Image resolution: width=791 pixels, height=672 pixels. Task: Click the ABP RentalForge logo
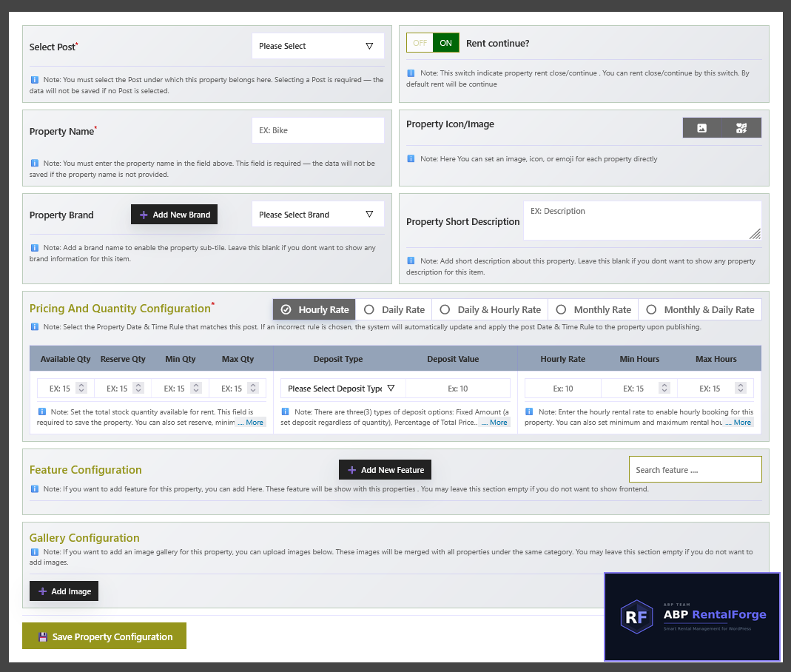coord(692,616)
